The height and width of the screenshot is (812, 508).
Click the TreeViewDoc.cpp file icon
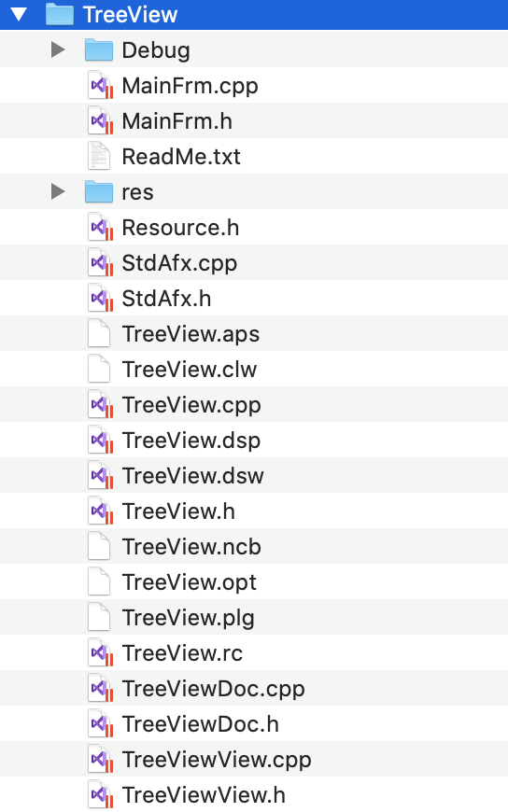point(100,688)
